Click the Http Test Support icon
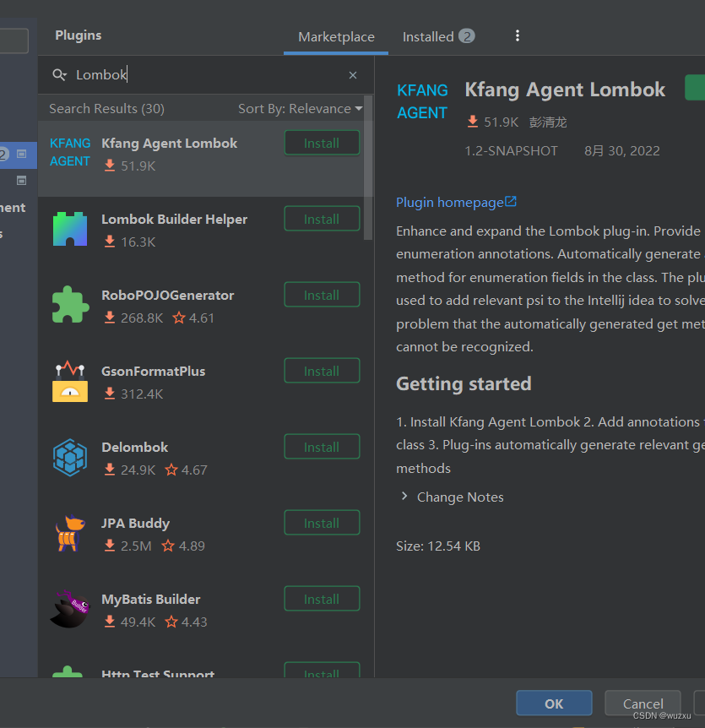The image size is (705, 728). pos(68,671)
